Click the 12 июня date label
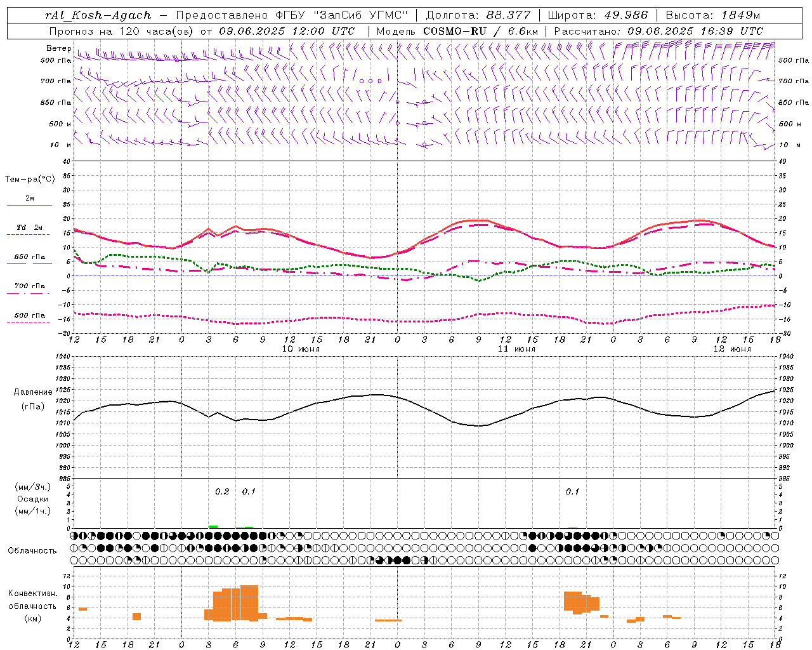This screenshot has width=812, height=650. coord(732,349)
